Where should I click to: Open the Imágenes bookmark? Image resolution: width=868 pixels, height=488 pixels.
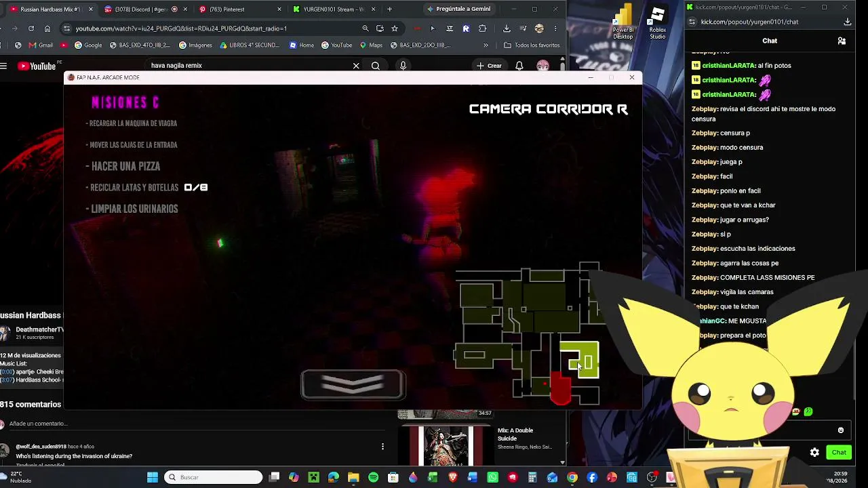point(195,45)
